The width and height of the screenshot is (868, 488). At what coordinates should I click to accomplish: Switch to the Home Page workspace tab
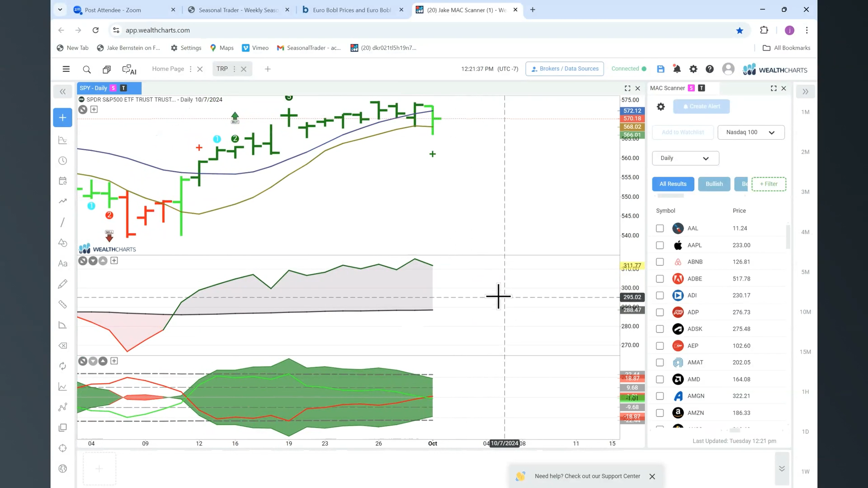tap(168, 69)
